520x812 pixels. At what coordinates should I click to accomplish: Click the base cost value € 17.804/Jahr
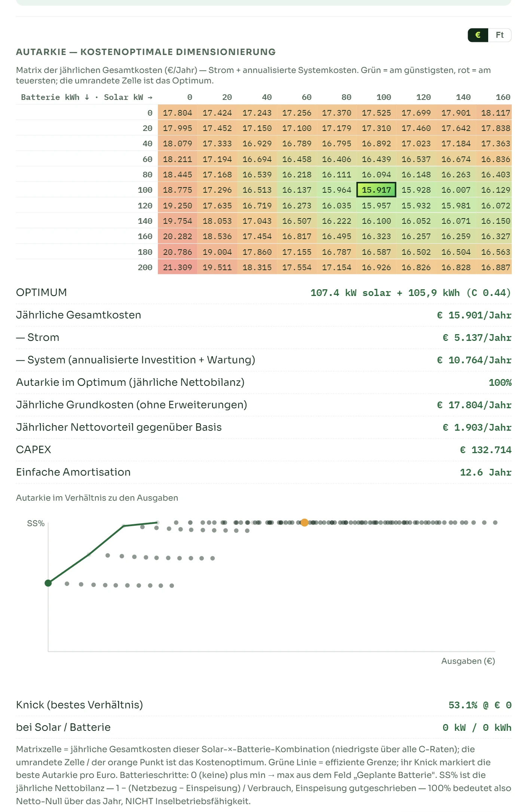[474, 405]
